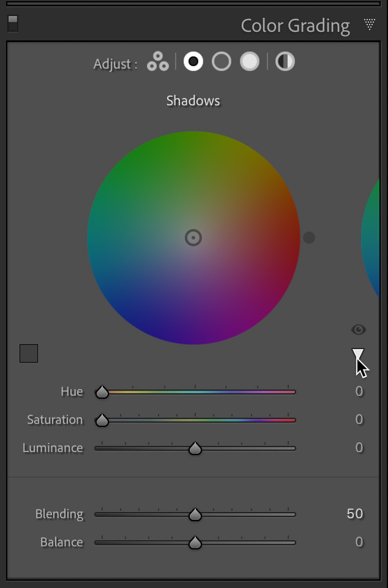The width and height of the screenshot is (388, 588).
Task: Toggle the eye icon for shadows preview
Action: pos(359,330)
